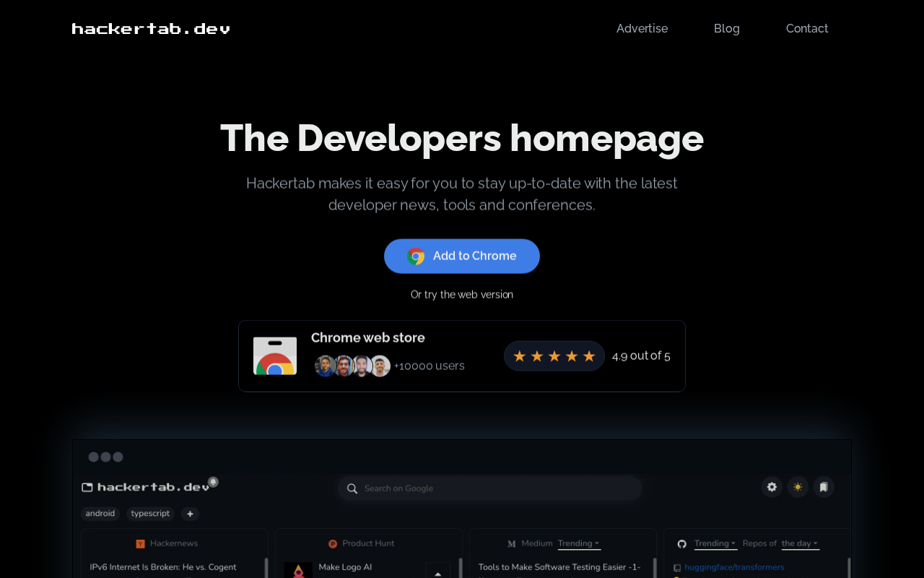Select the typescript tag
This screenshot has width=924, height=578.
(150, 514)
